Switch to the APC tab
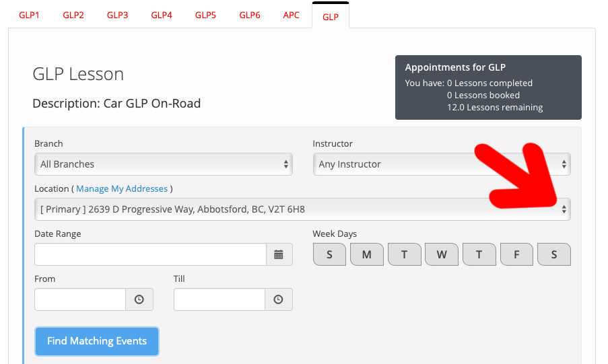 click(291, 15)
